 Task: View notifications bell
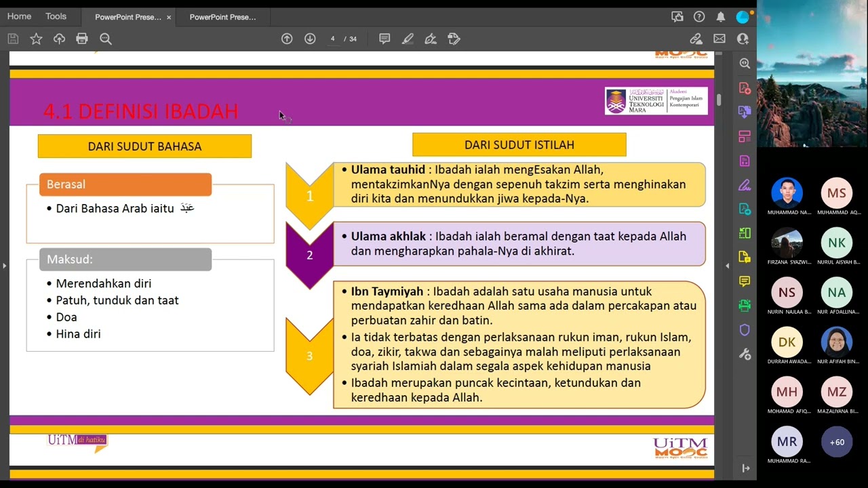pyautogui.click(x=721, y=17)
